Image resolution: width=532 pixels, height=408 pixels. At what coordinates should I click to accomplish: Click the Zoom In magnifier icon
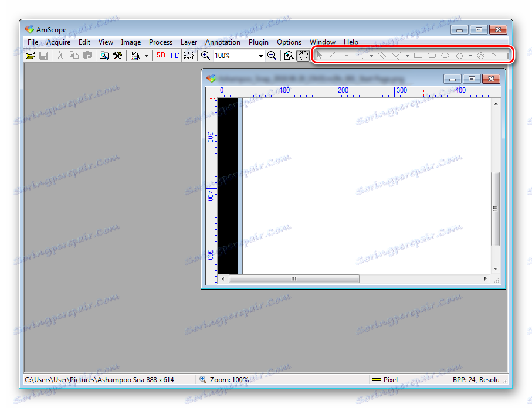[x=205, y=55]
